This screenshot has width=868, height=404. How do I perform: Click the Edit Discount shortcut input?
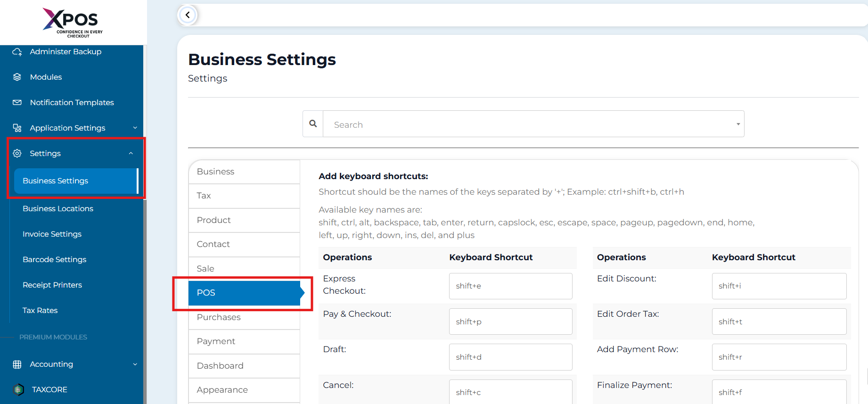pos(778,286)
